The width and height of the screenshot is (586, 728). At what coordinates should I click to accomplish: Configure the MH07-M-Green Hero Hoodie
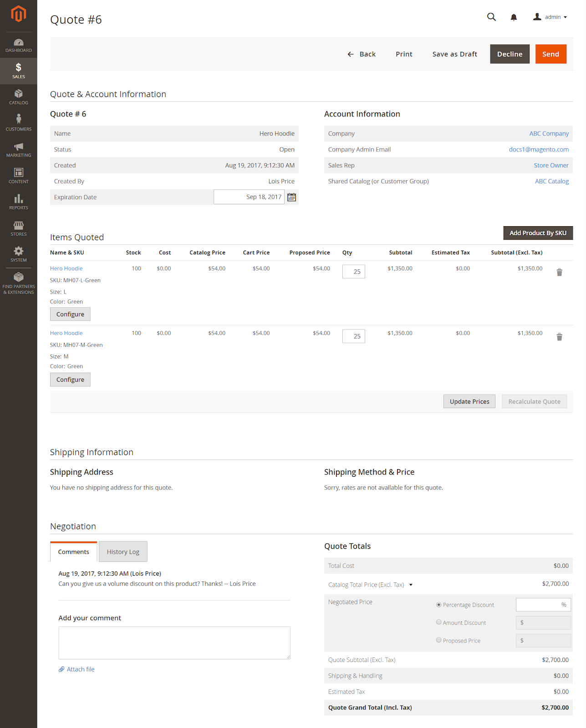click(x=70, y=379)
